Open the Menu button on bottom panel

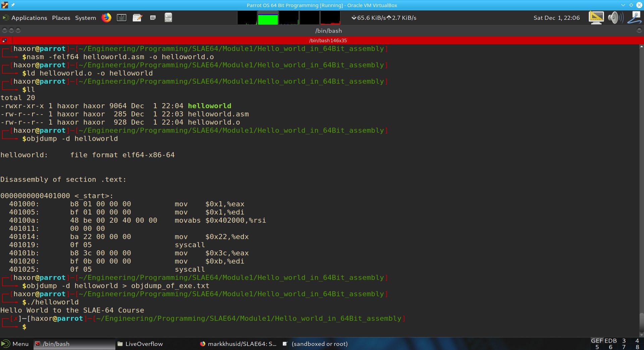[15, 344]
